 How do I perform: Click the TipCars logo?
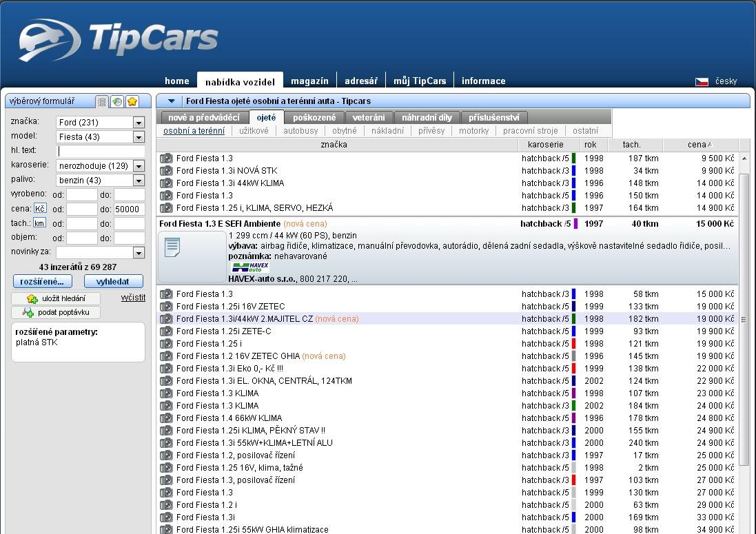pyautogui.click(x=118, y=39)
